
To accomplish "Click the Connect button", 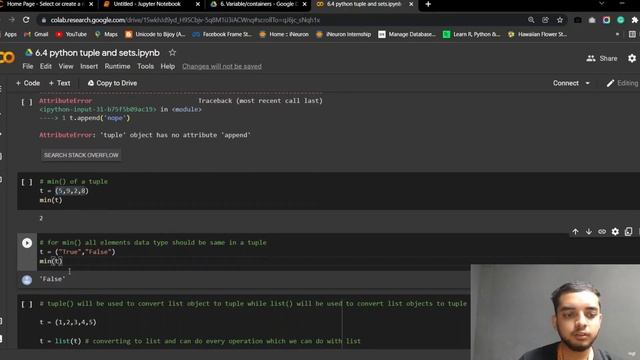I will pyautogui.click(x=566, y=83).
